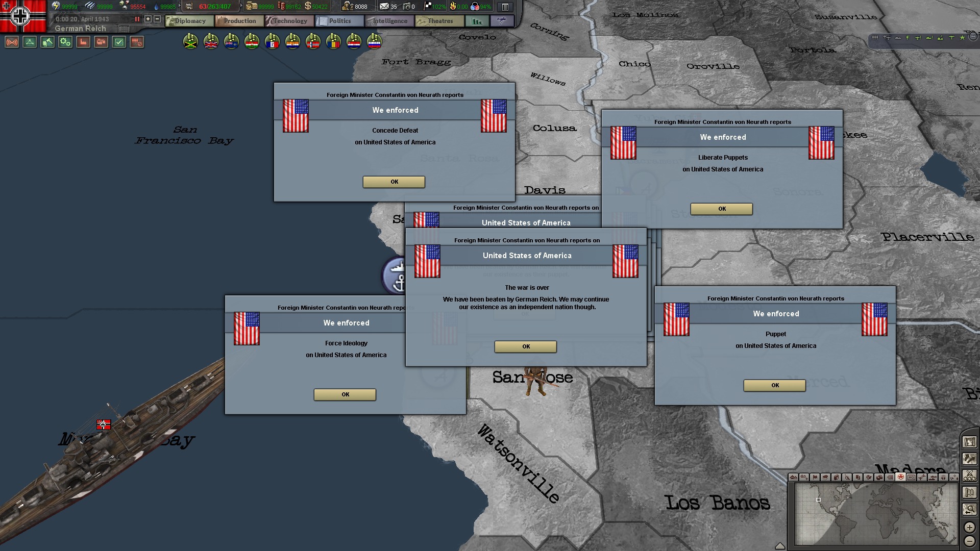Select the terrain map mode icon
The height and width of the screenshot is (551, 980).
(793, 477)
